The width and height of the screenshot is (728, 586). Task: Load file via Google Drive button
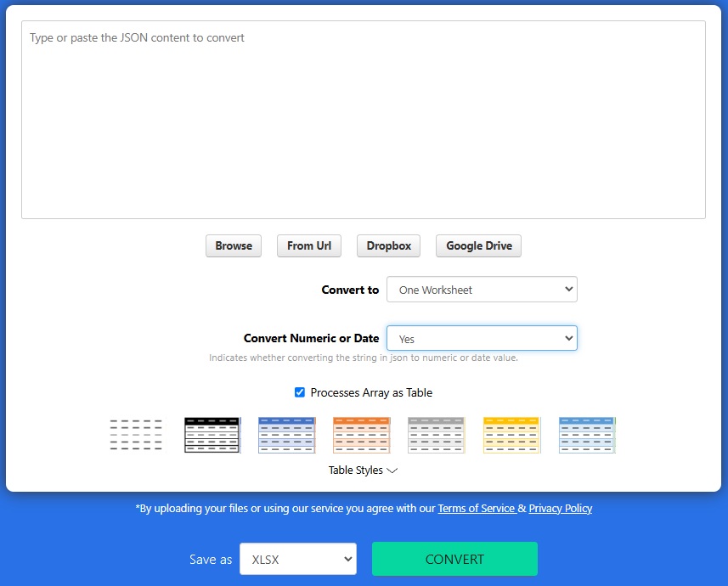click(479, 246)
